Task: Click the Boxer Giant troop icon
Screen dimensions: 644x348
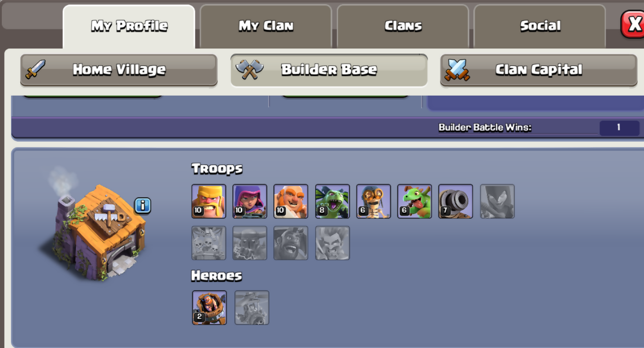Action: (x=291, y=201)
